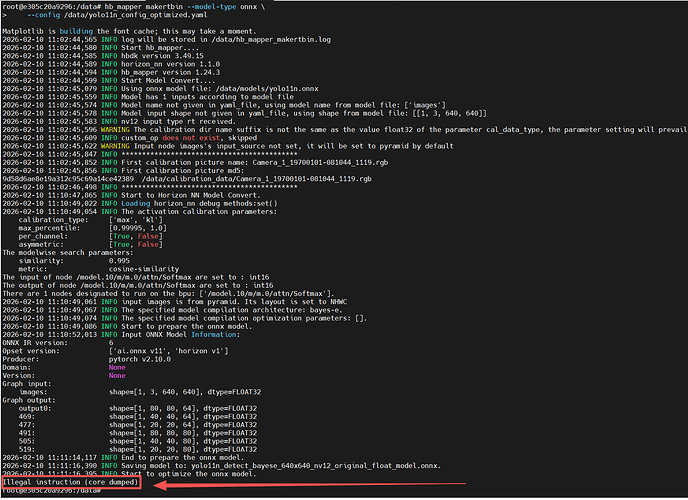Click the 'Domain:' None row
This screenshot has width=688, height=500.
(64, 367)
